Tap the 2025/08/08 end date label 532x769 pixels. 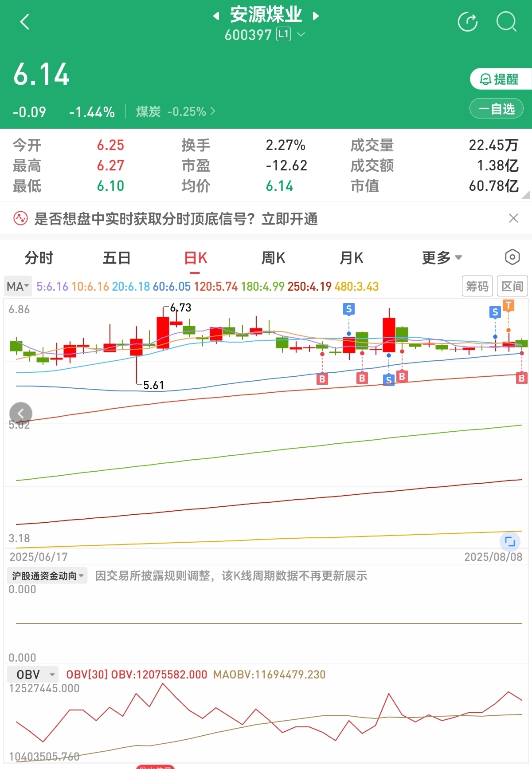493,557
